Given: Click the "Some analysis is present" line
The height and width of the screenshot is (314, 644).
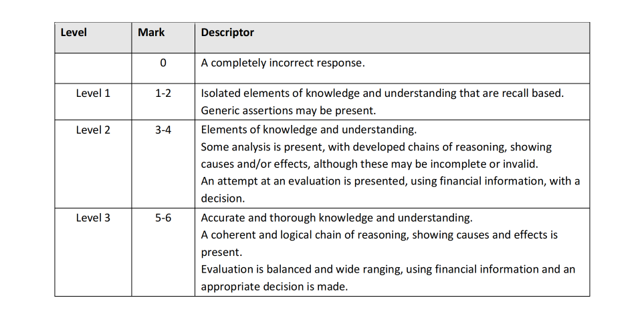Looking at the screenshot, I should (376, 147).
